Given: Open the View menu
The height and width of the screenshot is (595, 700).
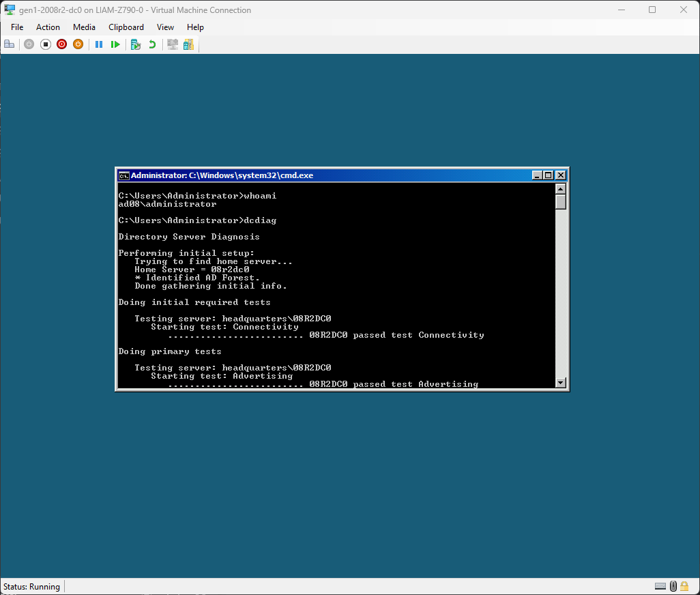Looking at the screenshot, I should click(165, 27).
